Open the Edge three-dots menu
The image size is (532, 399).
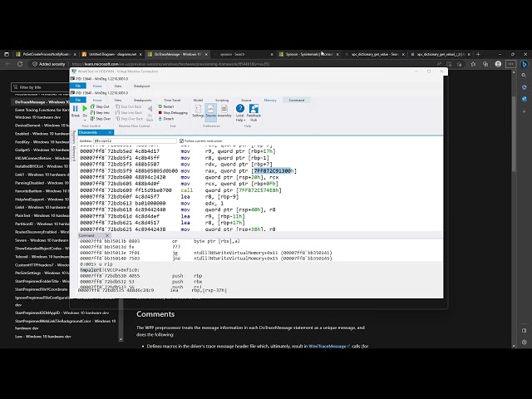click(510, 64)
